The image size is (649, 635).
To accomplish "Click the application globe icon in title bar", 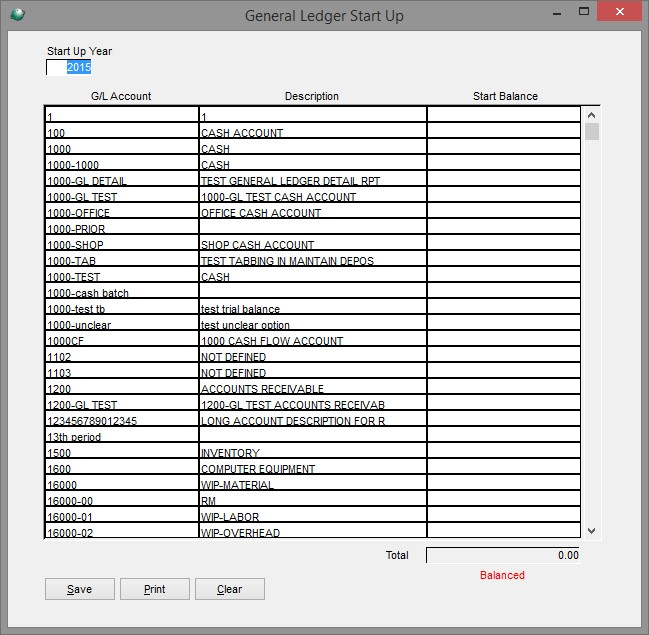I will [x=17, y=14].
